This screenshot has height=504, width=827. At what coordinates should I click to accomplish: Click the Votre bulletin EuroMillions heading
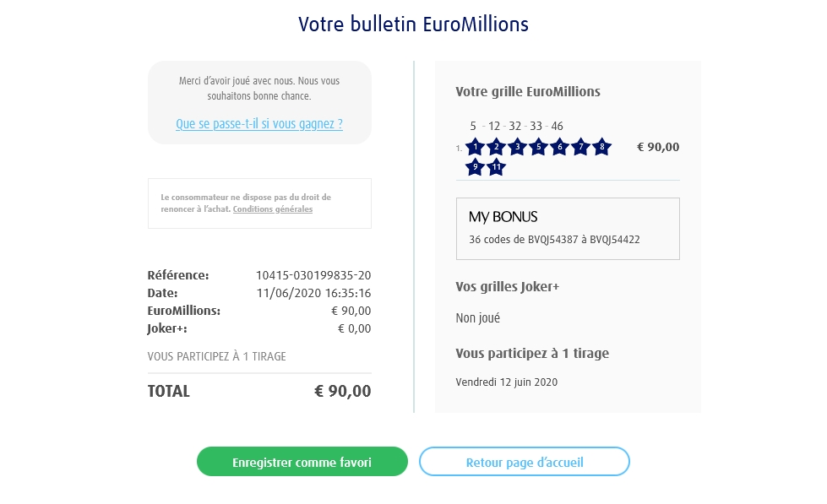(x=413, y=24)
